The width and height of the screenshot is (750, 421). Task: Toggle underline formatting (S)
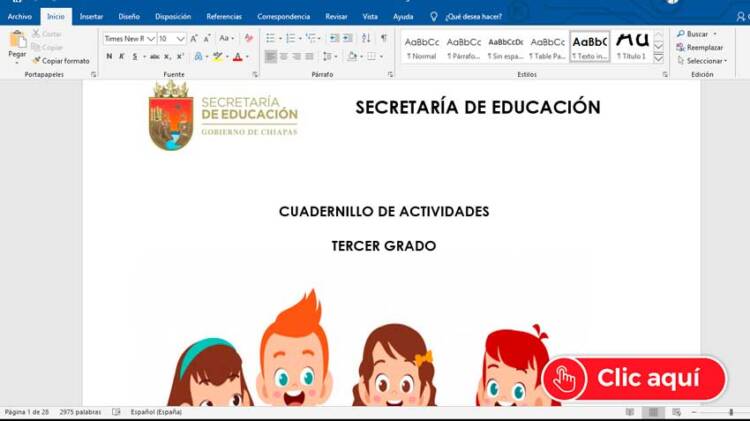(x=137, y=57)
